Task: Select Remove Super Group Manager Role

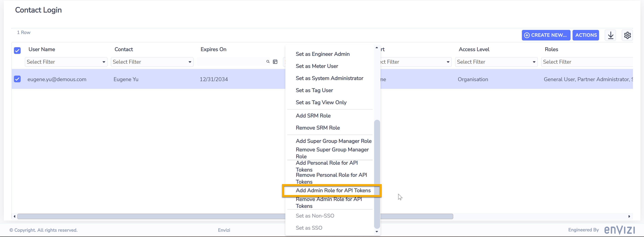Action: 332,153
